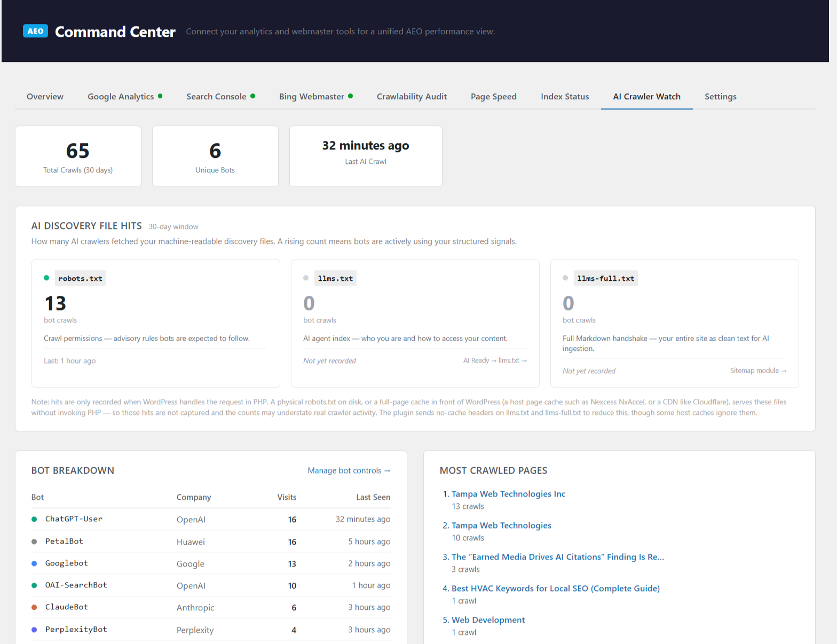Click the llms-full.txt file label

coord(606,278)
